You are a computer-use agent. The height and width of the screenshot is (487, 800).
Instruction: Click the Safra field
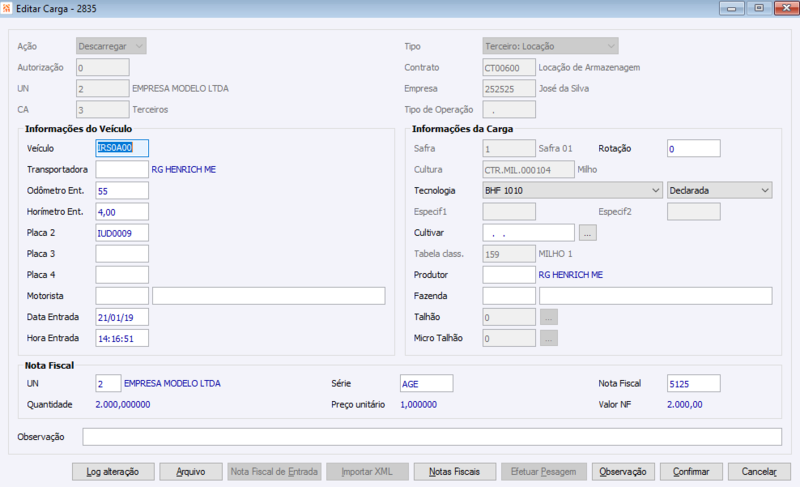[x=509, y=148]
